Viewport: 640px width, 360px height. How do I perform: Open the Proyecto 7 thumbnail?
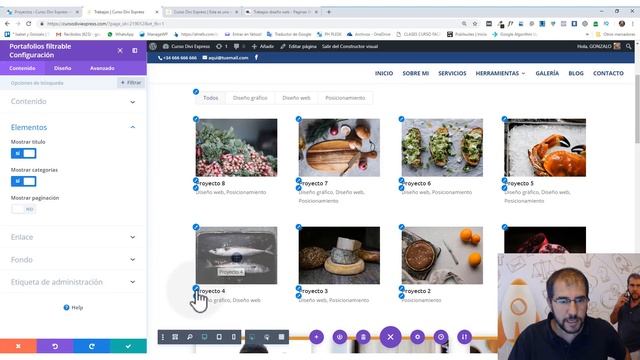click(339, 148)
